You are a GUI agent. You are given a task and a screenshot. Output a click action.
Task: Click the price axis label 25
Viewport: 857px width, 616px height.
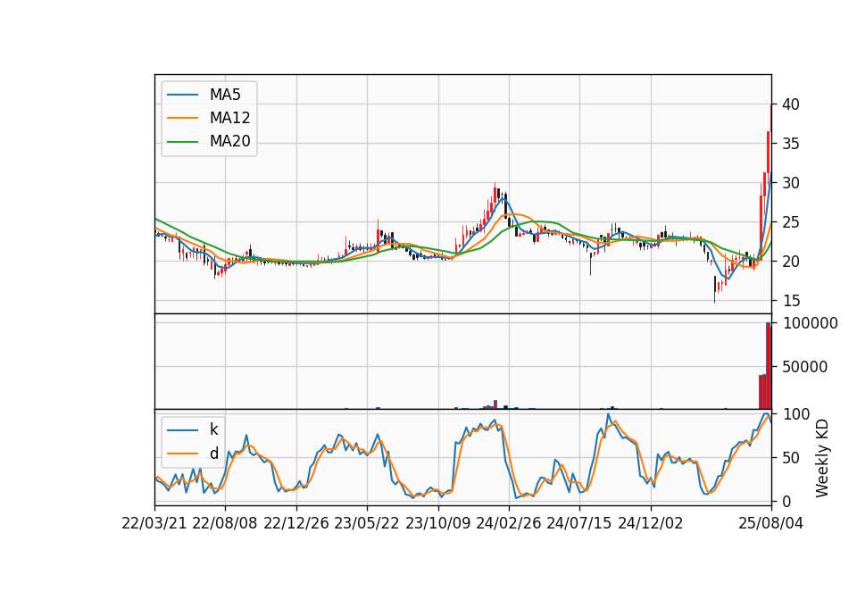[791, 222]
